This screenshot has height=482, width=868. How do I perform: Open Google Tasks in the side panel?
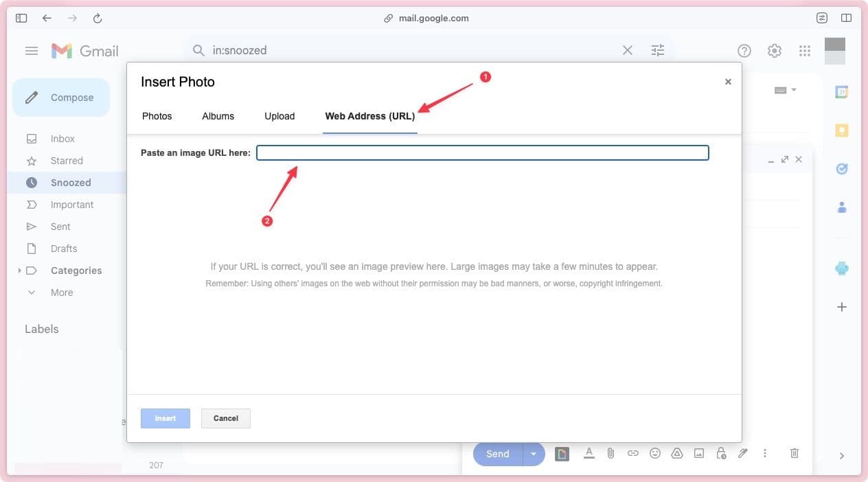pyautogui.click(x=842, y=169)
